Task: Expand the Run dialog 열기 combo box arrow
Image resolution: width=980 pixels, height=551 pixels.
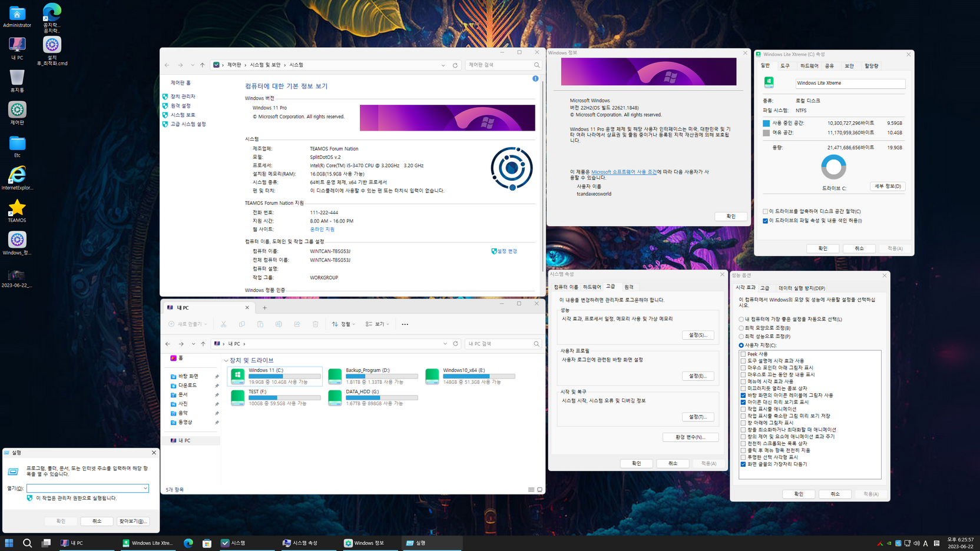Action: (145, 488)
